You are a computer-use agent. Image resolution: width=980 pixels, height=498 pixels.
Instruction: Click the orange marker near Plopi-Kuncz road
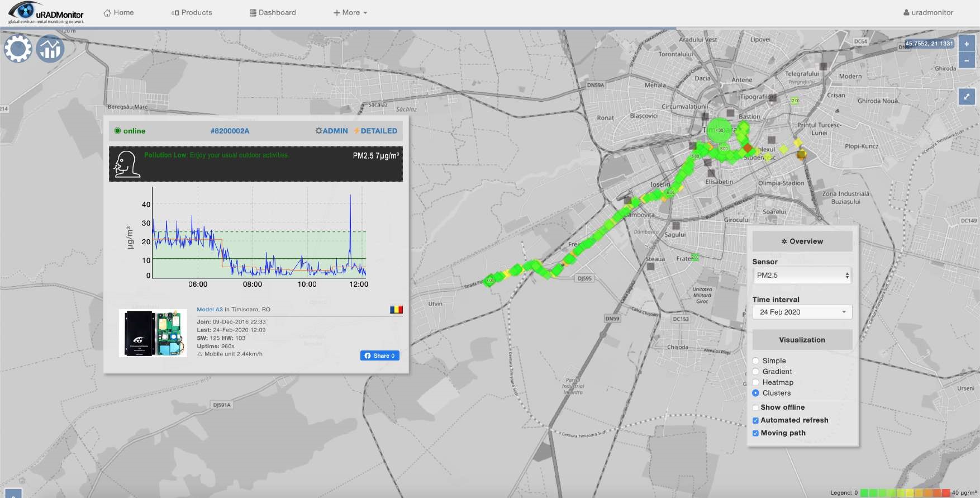[801, 154]
